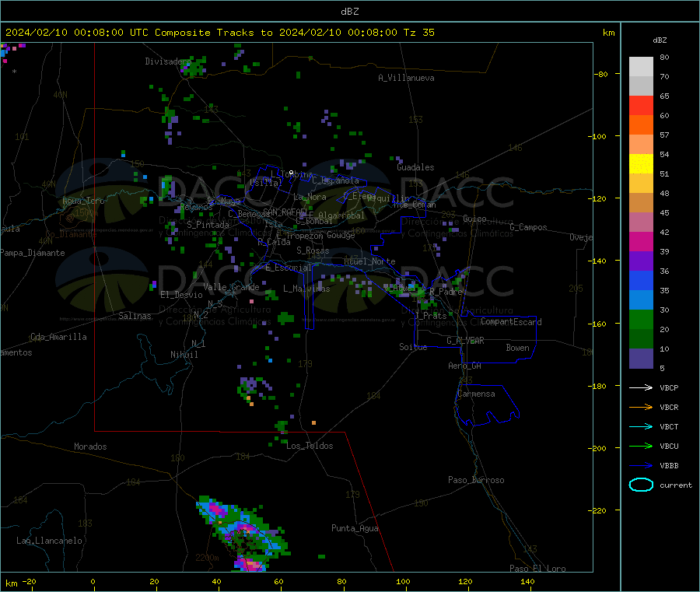Click the 'Huel_Norte' map label
The width and height of the screenshot is (700, 592).
pos(369,261)
